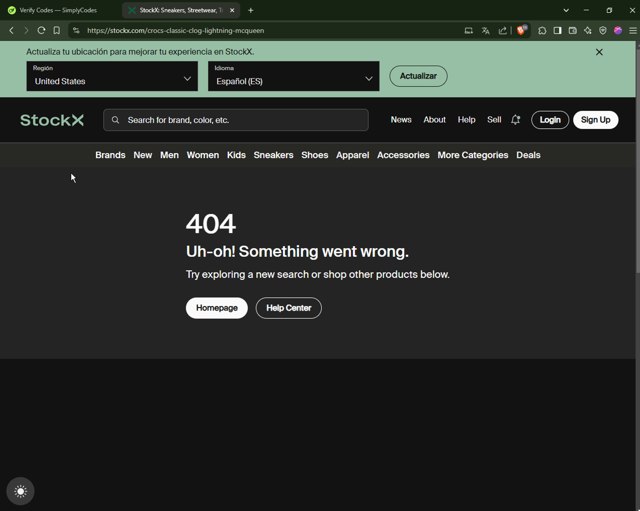
Task: Click the Brave Shields icon
Action: [521, 30]
